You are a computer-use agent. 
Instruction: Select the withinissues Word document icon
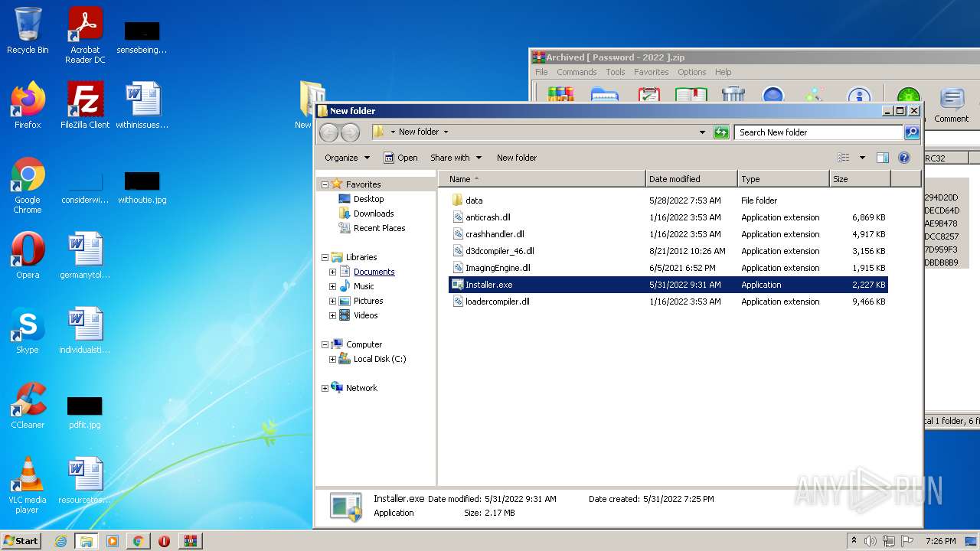(x=142, y=105)
